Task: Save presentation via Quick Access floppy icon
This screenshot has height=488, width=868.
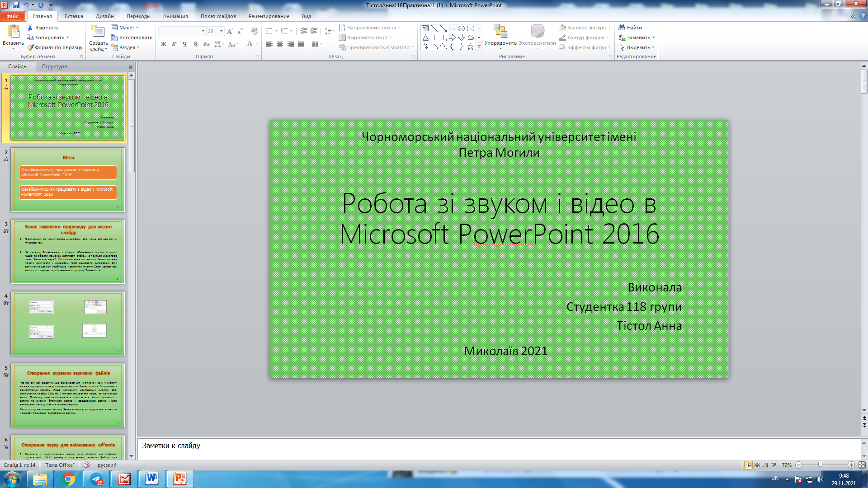Action: (16, 5)
